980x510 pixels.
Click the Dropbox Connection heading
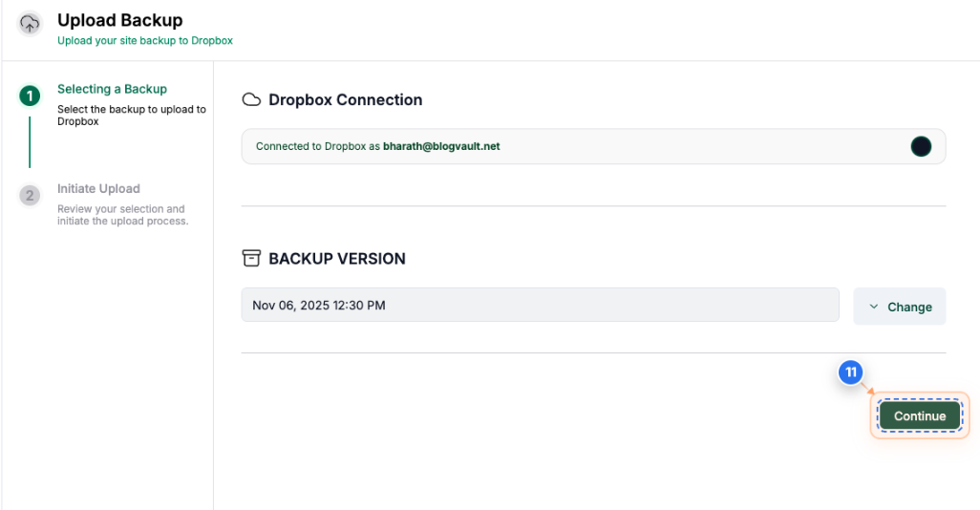click(346, 99)
